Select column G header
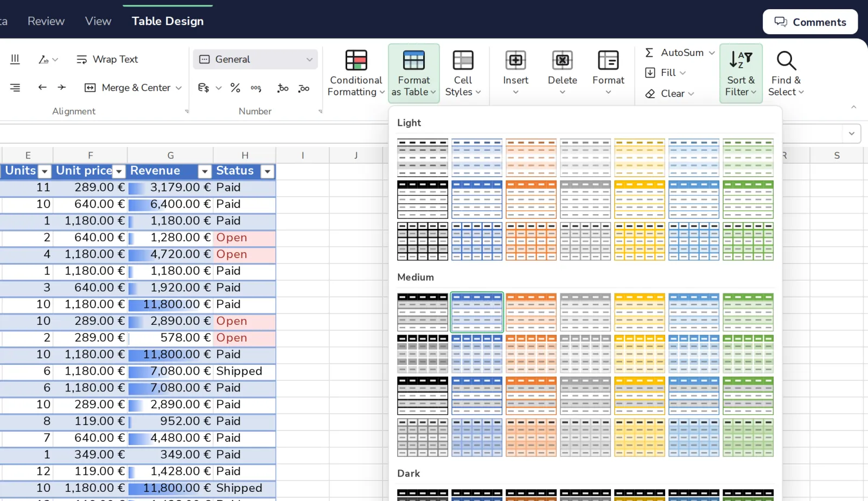The width and height of the screenshot is (868, 501). [170, 155]
